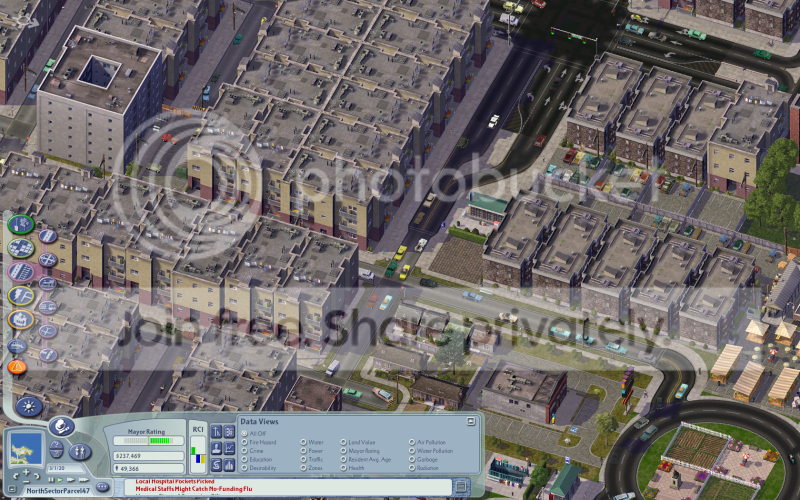The width and height of the screenshot is (800, 500).
Task: Choose the Rail submenu button
Action: 47,283
